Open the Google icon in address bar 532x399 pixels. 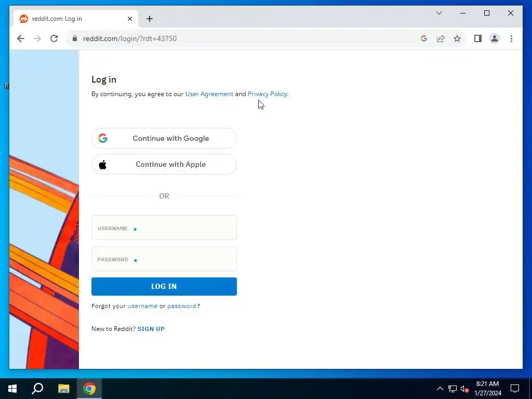[x=424, y=38]
